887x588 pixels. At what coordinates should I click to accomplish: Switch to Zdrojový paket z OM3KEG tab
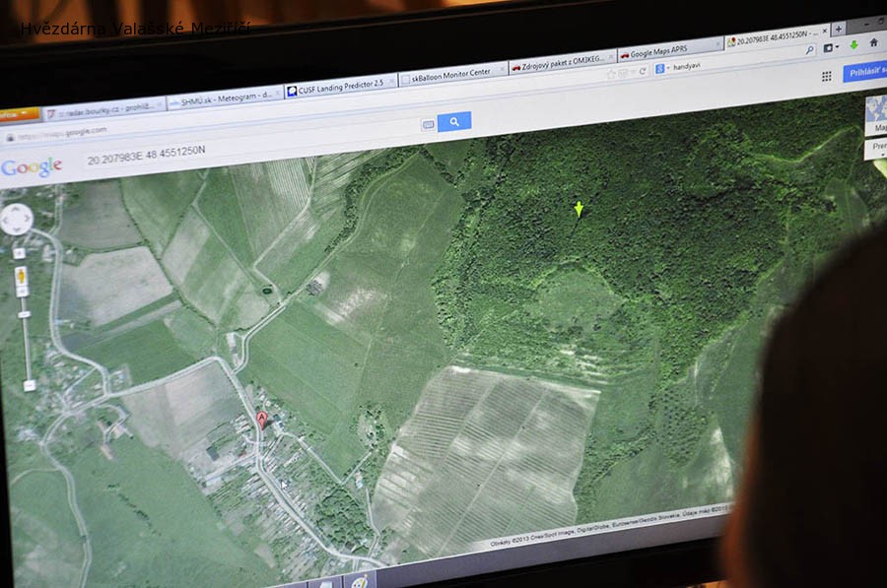(x=563, y=63)
